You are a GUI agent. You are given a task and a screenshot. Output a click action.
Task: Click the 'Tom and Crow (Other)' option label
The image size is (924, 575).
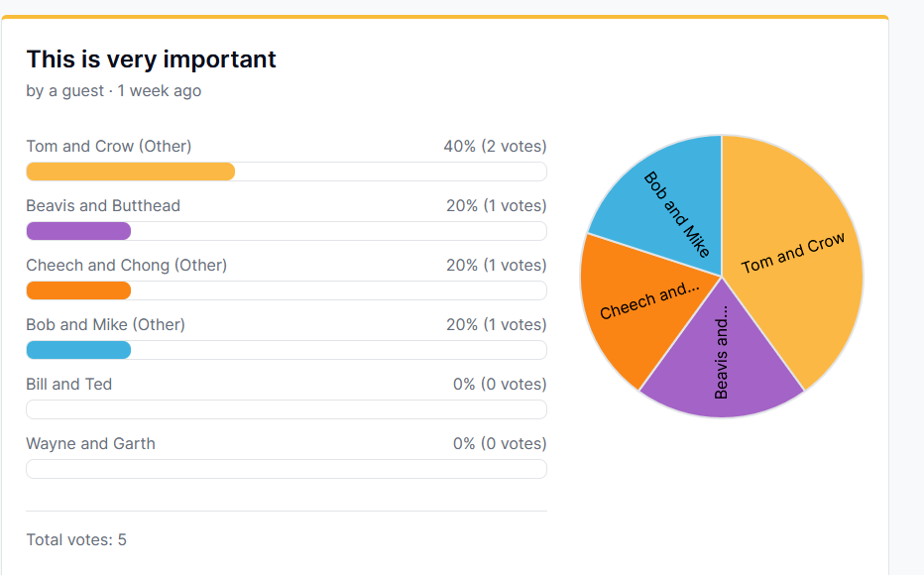(109, 147)
